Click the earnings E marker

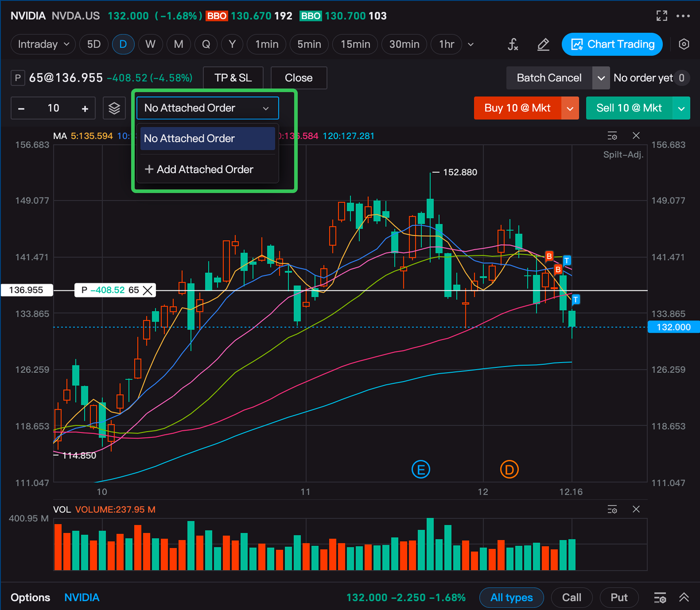(x=421, y=469)
